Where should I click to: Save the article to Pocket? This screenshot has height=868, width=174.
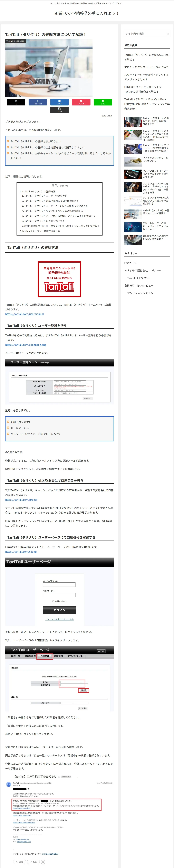pyautogui.click(x=81, y=102)
